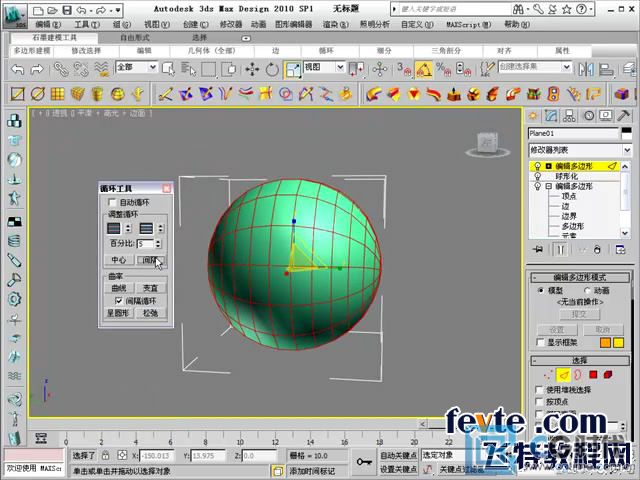The width and height of the screenshot is (640, 480).
Task: Click the 呈圆形 button
Action: click(118, 313)
